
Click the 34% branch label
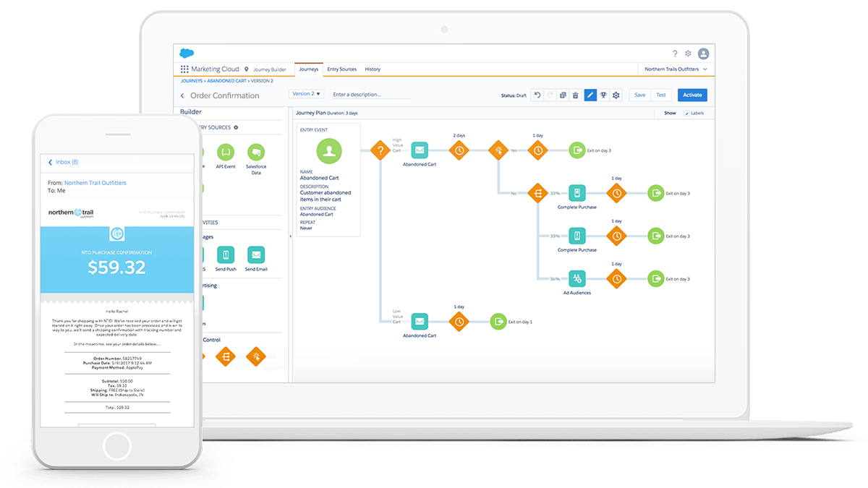point(556,278)
